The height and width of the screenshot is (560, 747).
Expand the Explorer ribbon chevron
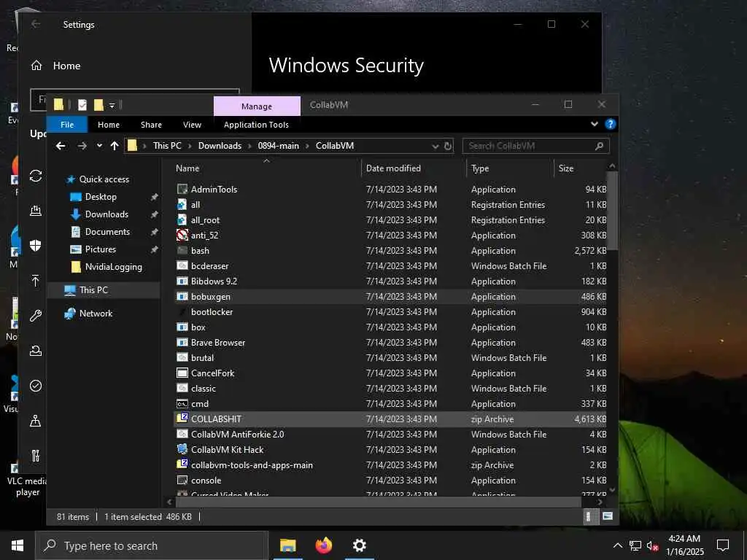coord(594,124)
